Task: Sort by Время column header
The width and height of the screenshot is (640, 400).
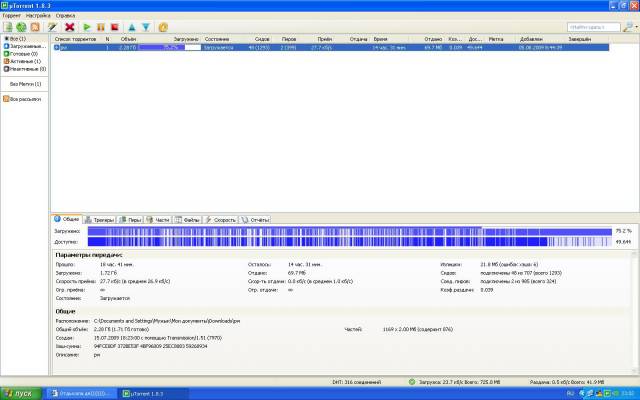Action: point(380,39)
